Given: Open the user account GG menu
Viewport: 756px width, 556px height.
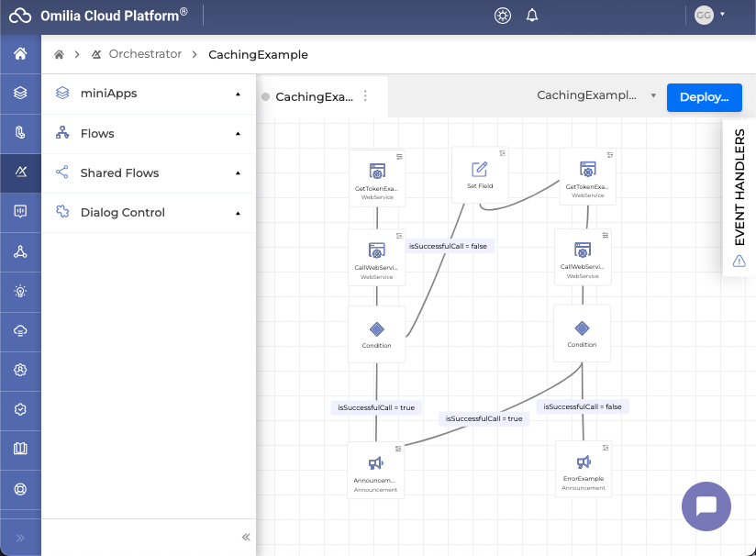Looking at the screenshot, I should pyautogui.click(x=709, y=16).
